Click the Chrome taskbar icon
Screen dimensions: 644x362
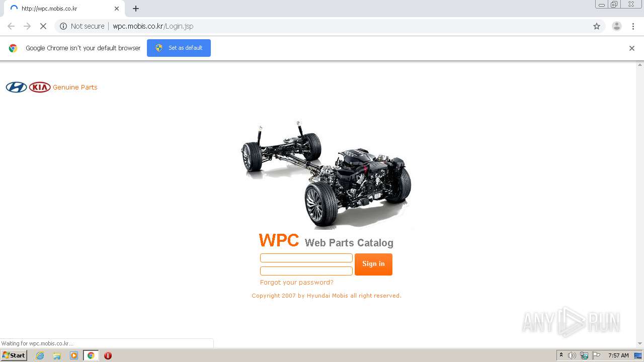91,355
